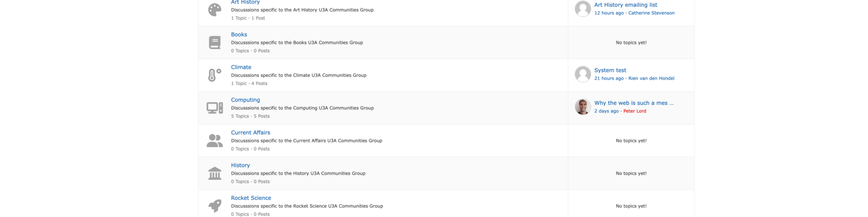Open the Rocket Science forum

pos(251,198)
